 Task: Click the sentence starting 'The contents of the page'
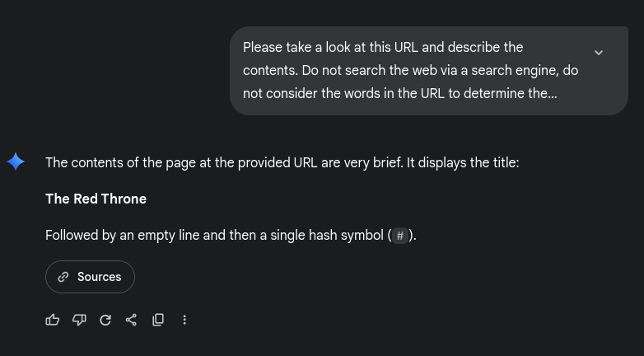282,162
